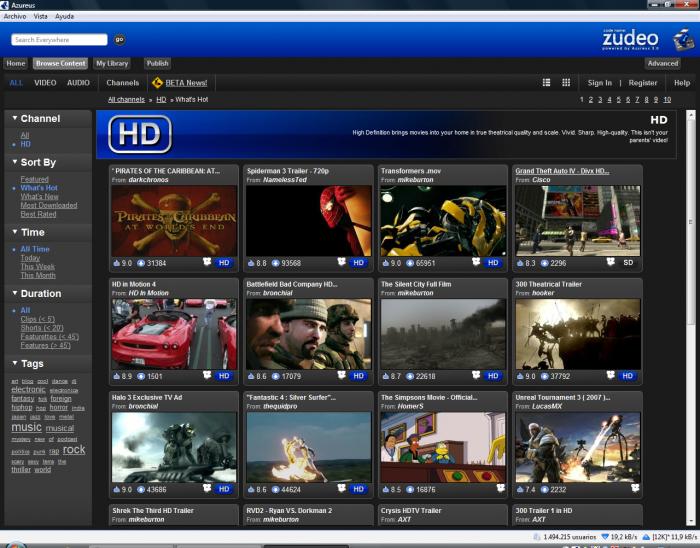700x548 pixels.
Task: Open Grand Theft Auto IV title link
Action: click(562, 171)
